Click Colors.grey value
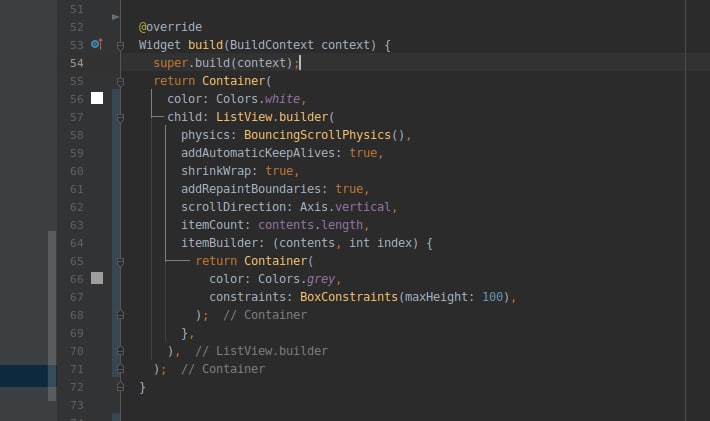This screenshot has width=710, height=421. coord(296,279)
